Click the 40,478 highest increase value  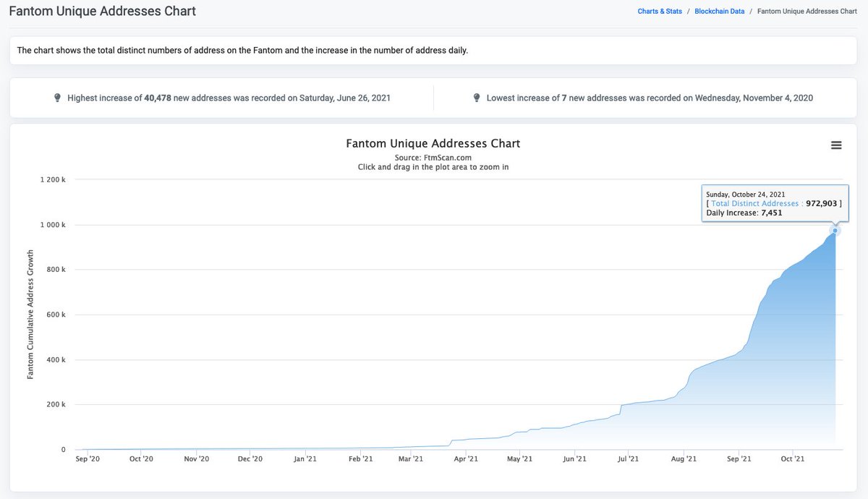158,98
